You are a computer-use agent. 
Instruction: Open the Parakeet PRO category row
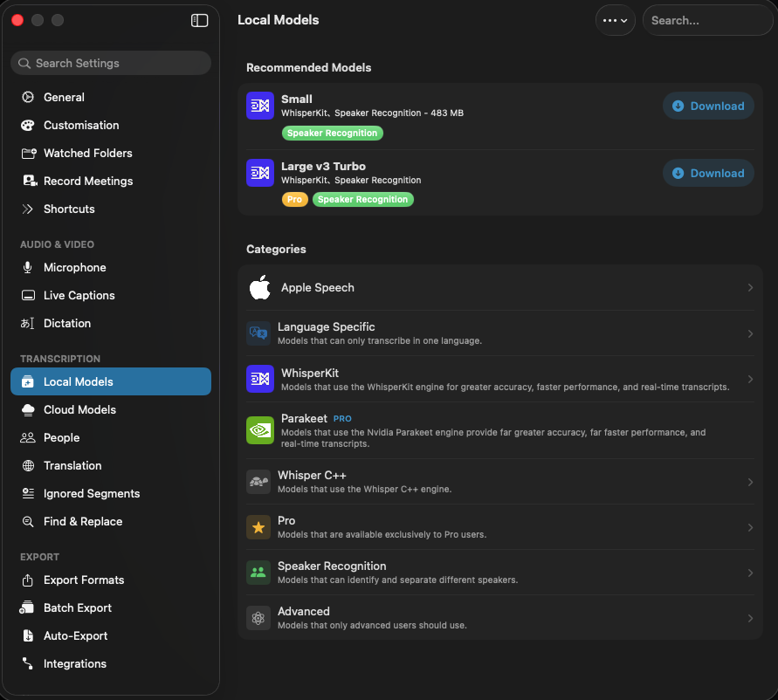tap(500, 430)
